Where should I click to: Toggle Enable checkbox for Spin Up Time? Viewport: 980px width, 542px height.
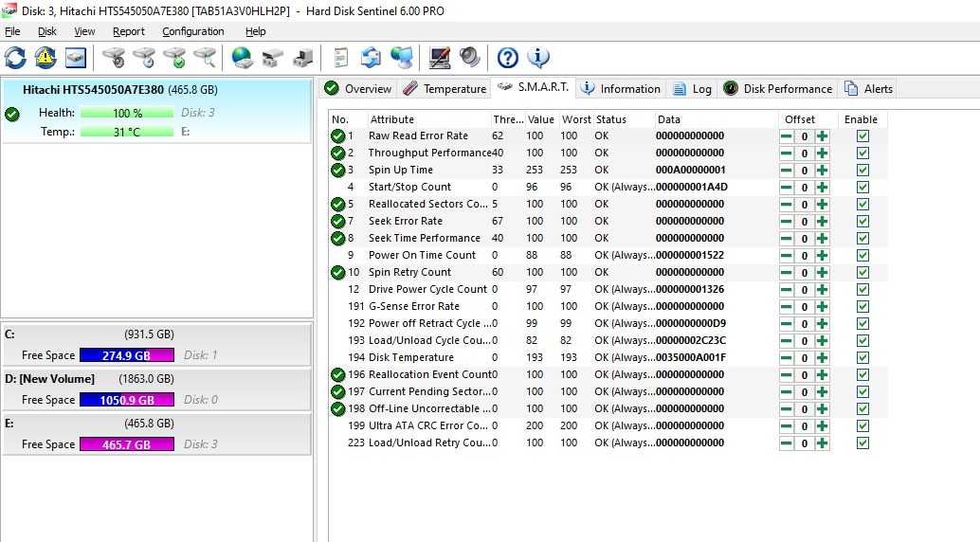tap(862, 170)
